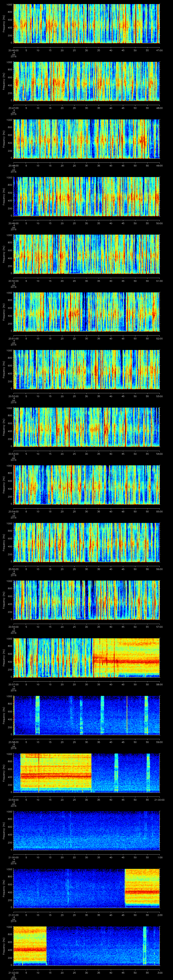The height and width of the screenshot is (980, 173).
Task: Select the spectrogram panel starting at 20:50:00
Action: (87, 254)
